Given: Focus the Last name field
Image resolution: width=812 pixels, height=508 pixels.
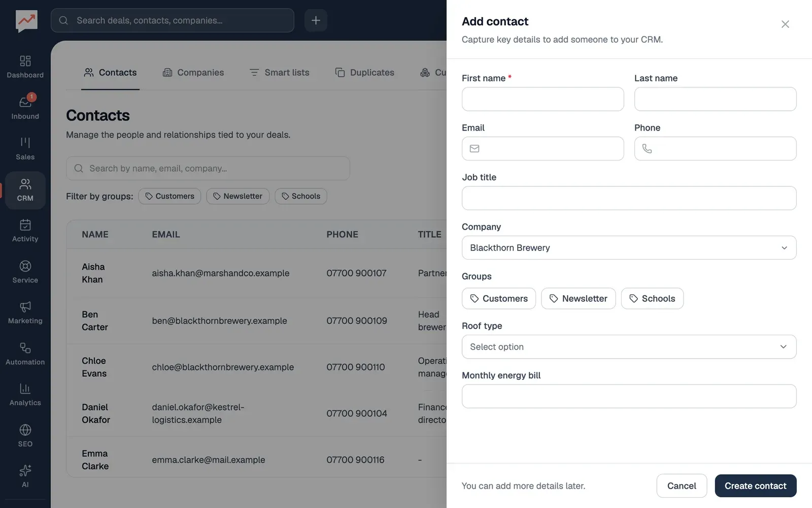Looking at the screenshot, I should [x=715, y=99].
